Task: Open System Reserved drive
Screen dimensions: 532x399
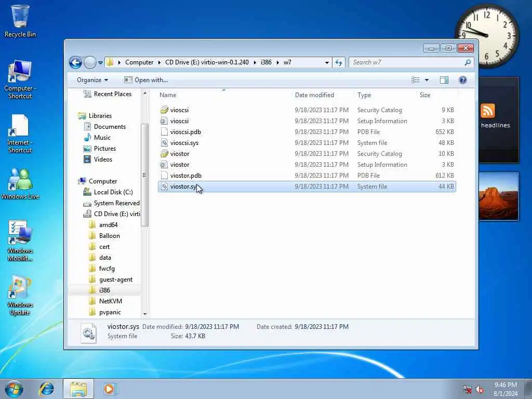Action: pos(112,203)
